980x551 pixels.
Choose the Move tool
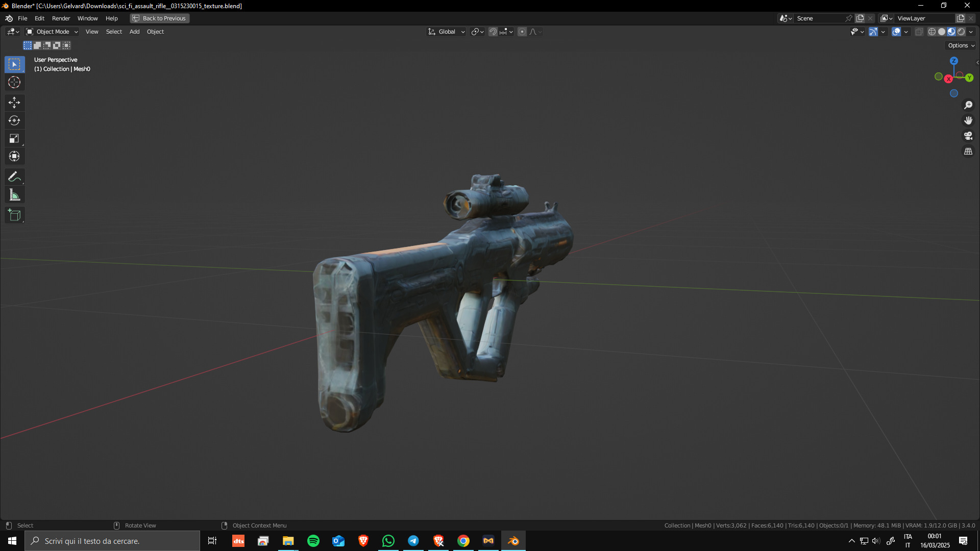pyautogui.click(x=14, y=103)
